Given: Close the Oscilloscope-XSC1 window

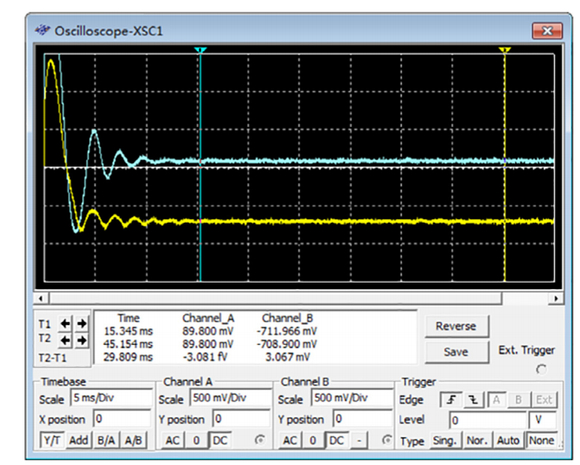Looking at the screenshot, I should (x=547, y=30).
